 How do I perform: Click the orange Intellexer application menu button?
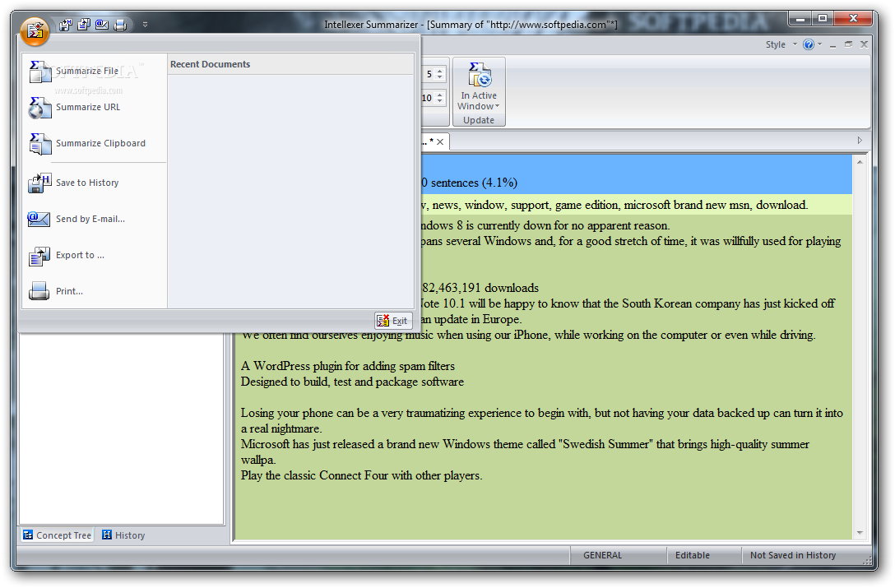coord(35,30)
